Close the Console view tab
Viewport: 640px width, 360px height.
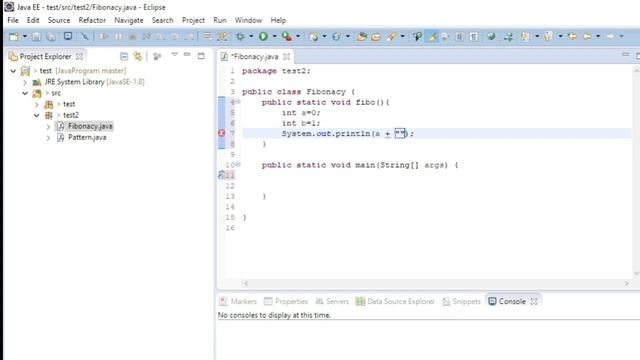click(534, 301)
